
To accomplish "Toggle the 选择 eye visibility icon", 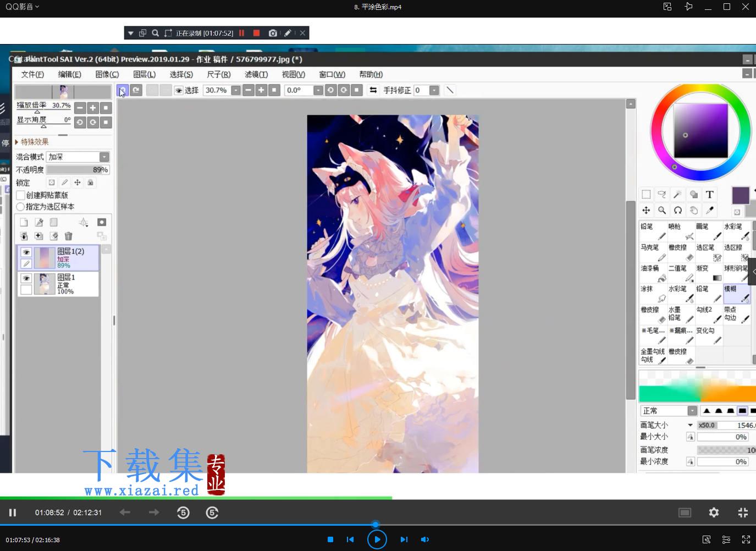I will pyautogui.click(x=179, y=90).
